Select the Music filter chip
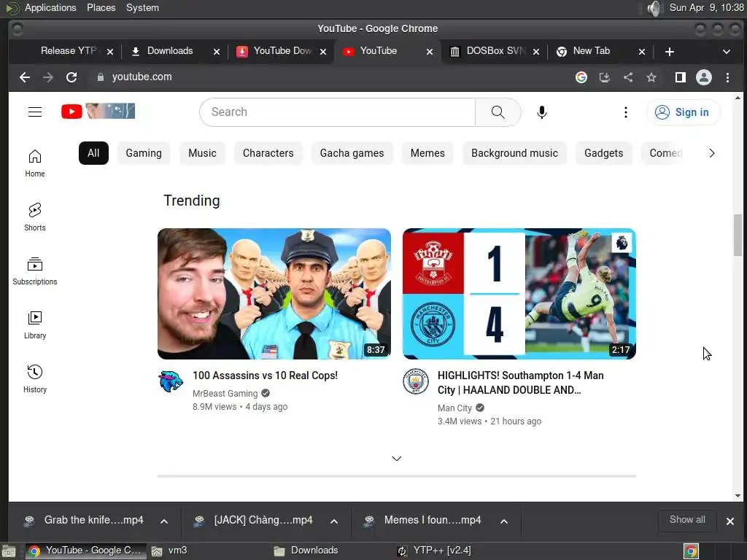 tap(202, 153)
